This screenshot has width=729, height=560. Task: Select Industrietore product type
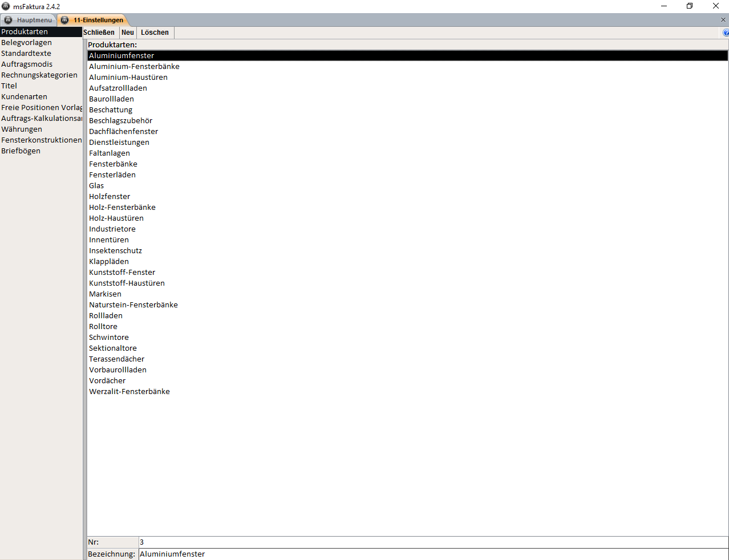[x=408, y=229]
